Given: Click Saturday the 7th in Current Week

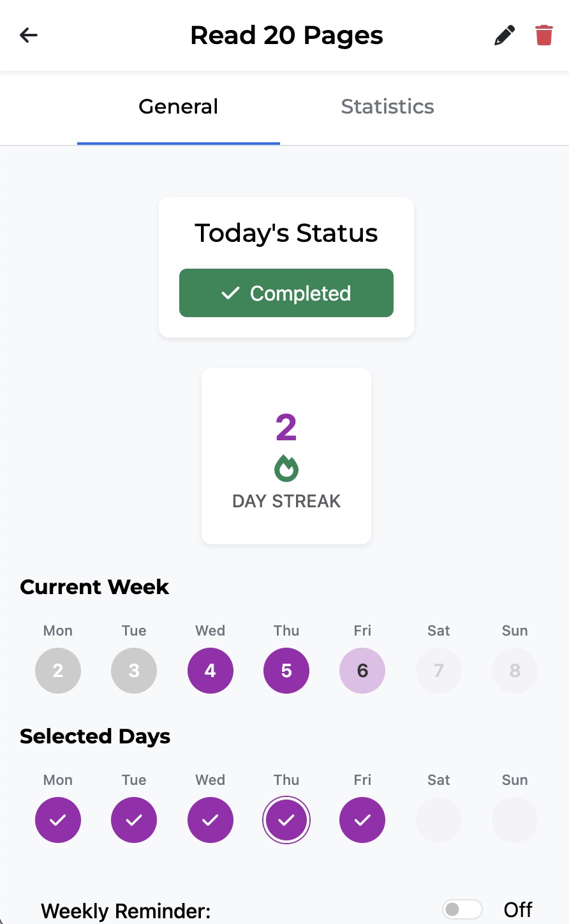Looking at the screenshot, I should 438,671.
